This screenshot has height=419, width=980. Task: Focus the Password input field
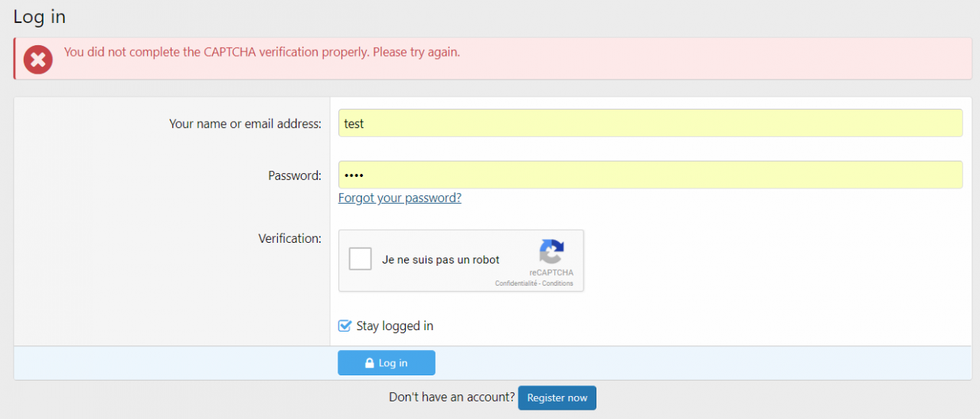pos(650,175)
